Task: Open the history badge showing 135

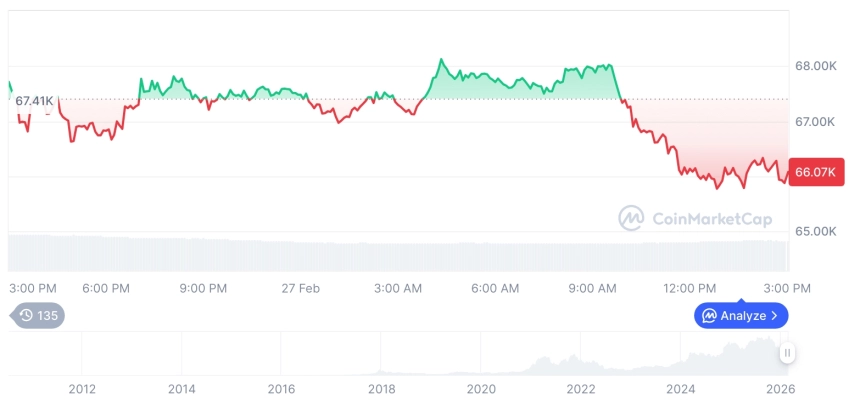Action: [38, 316]
